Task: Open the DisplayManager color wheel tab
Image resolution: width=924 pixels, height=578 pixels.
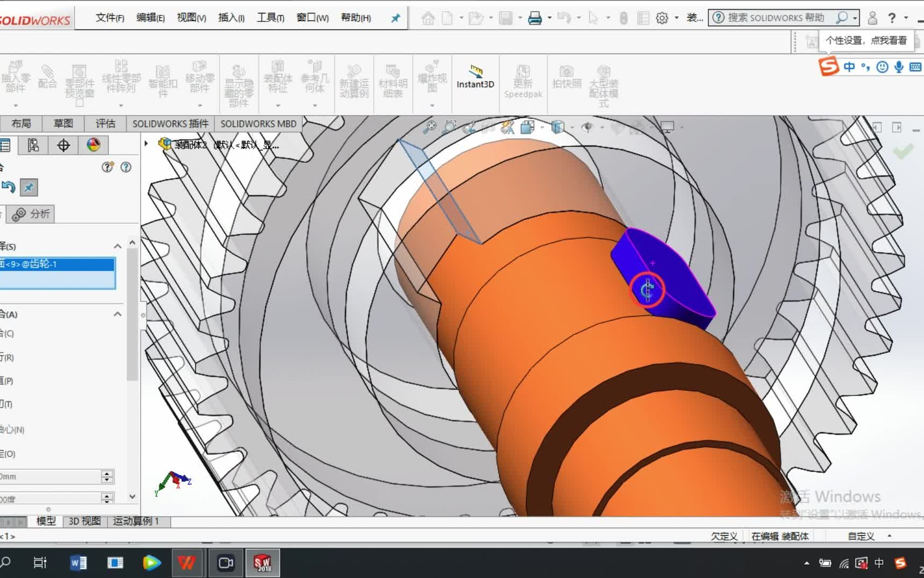Action: (93, 145)
